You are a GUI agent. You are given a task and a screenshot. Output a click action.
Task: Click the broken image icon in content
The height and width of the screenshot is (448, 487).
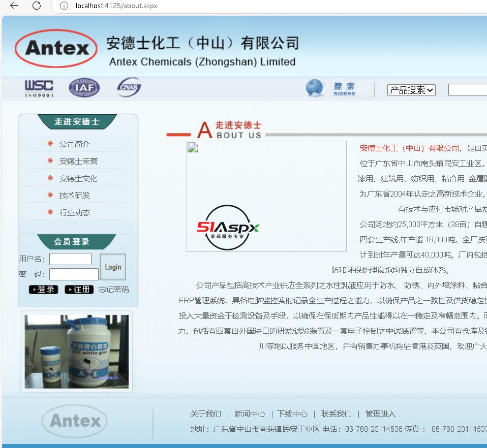[x=193, y=148]
